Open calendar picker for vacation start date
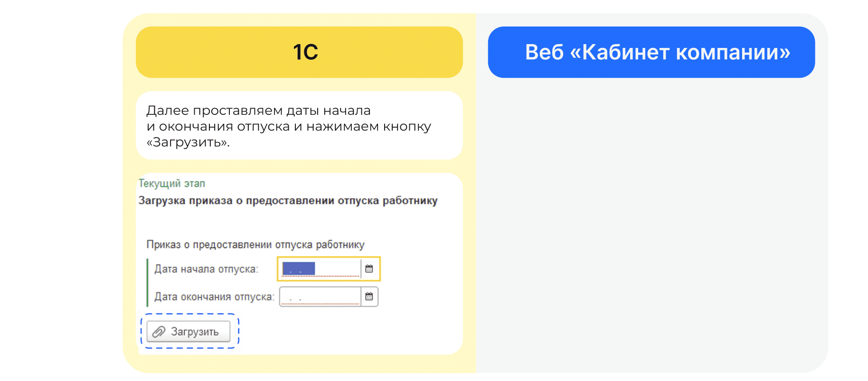Viewport: 868px width, 381px height. coord(369,269)
